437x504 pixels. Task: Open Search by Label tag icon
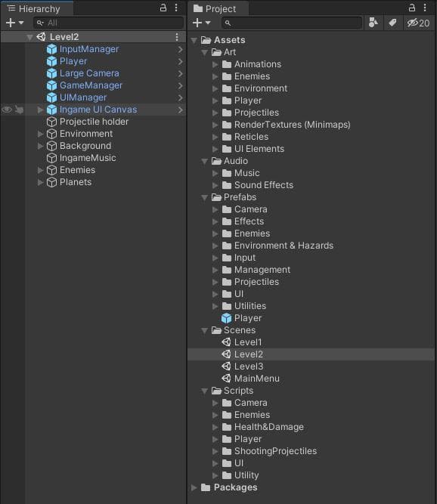(x=392, y=23)
